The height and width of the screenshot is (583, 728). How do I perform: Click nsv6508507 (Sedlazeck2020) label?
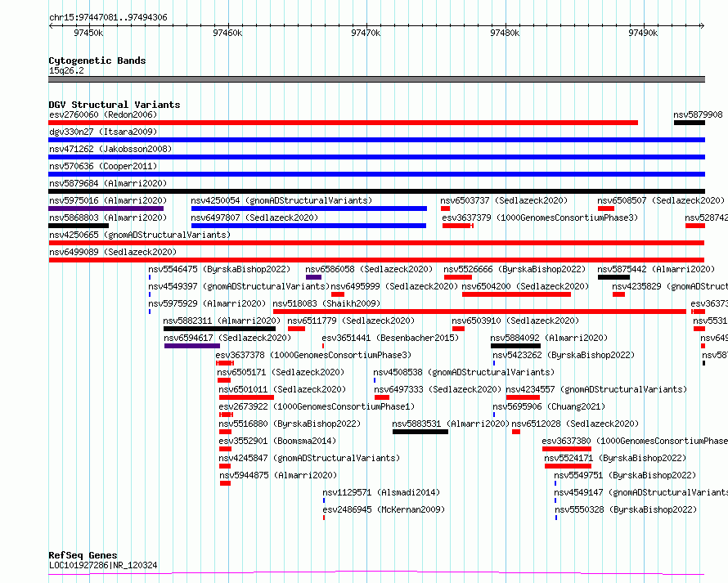tap(661, 200)
